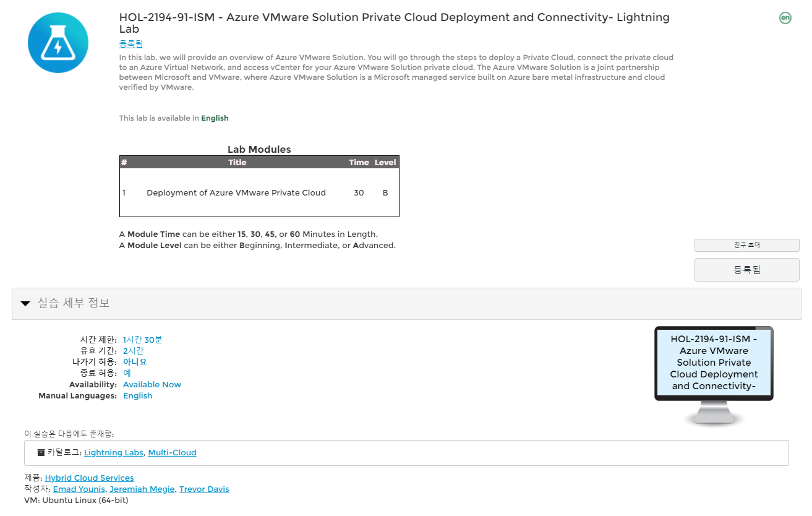This screenshot has height=516, width=812.
Task: Open author Trevor Davis link
Action: [204, 489]
